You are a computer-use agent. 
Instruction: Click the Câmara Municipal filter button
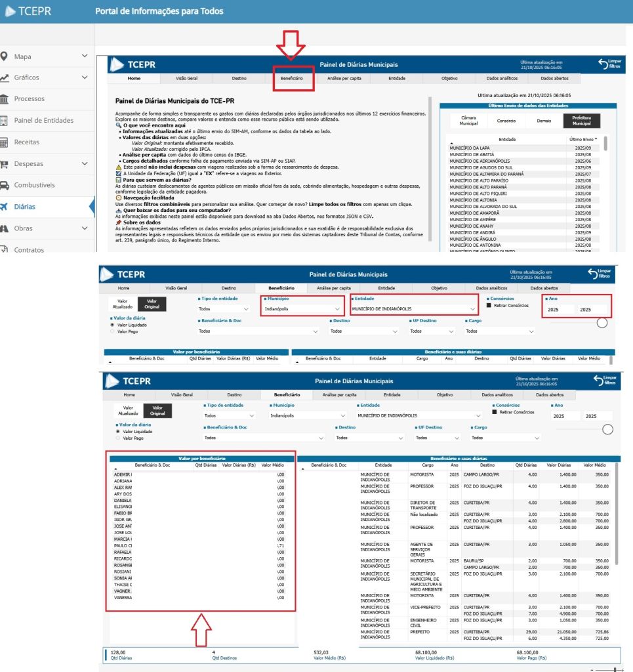468,121
